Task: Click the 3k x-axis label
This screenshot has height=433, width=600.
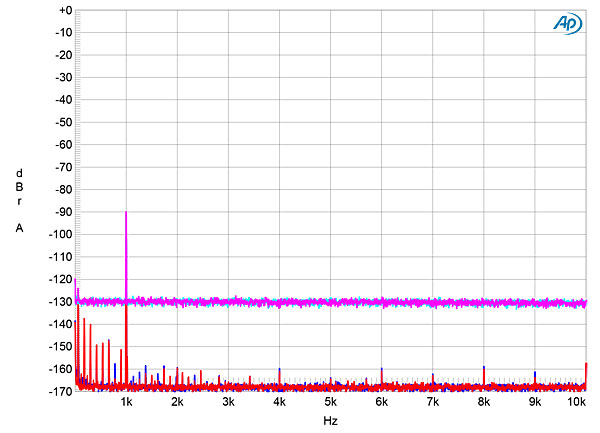Action: coord(229,402)
